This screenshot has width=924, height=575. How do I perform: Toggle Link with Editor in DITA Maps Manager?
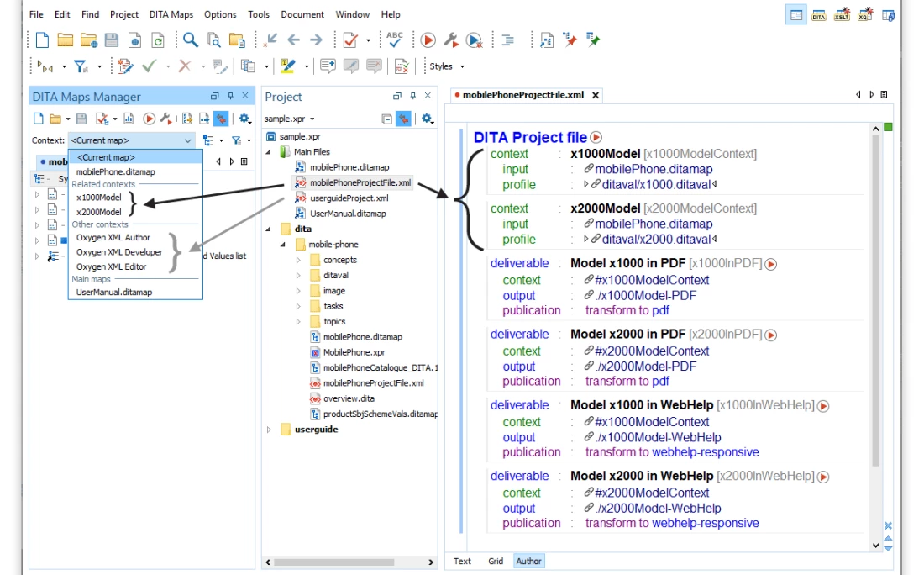point(220,119)
